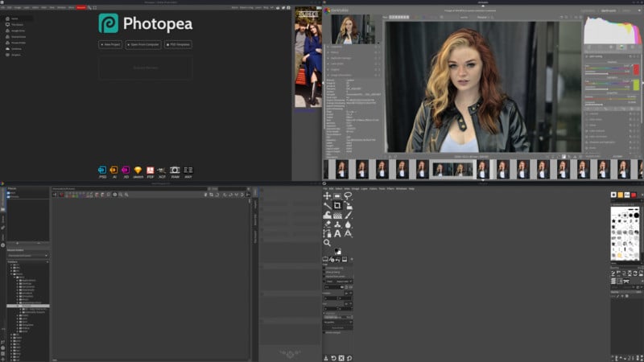
Task: Open GIMP's Colors menu
Action: click(373, 189)
